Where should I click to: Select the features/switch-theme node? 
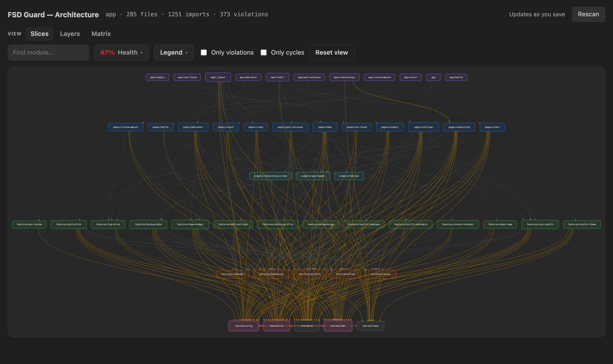[582, 225]
